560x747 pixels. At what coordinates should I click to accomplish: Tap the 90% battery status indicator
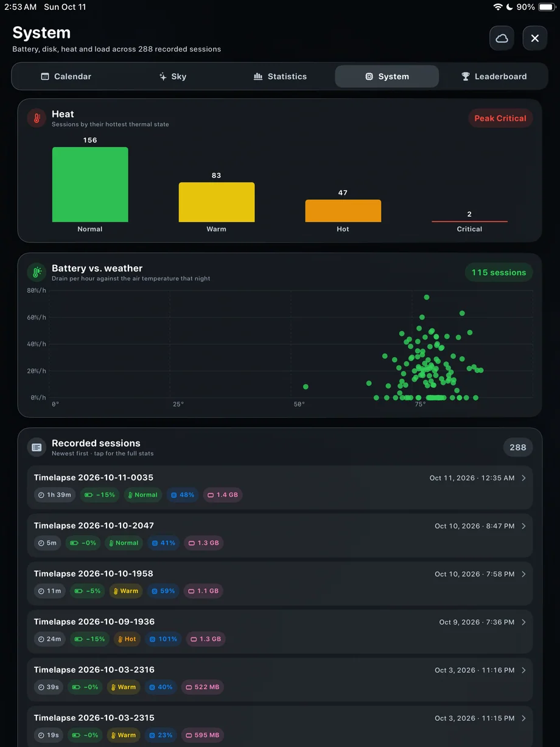point(535,7)
